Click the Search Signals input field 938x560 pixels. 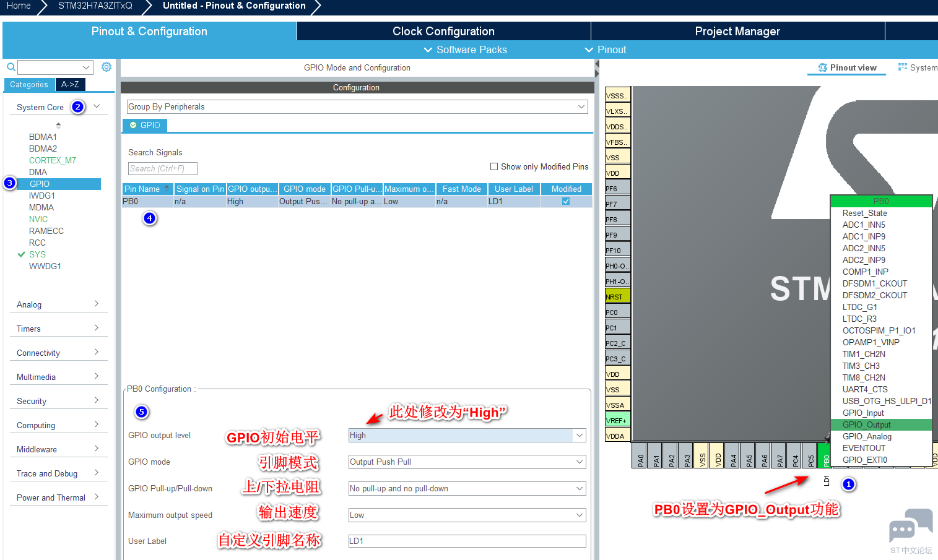point(162,168)
